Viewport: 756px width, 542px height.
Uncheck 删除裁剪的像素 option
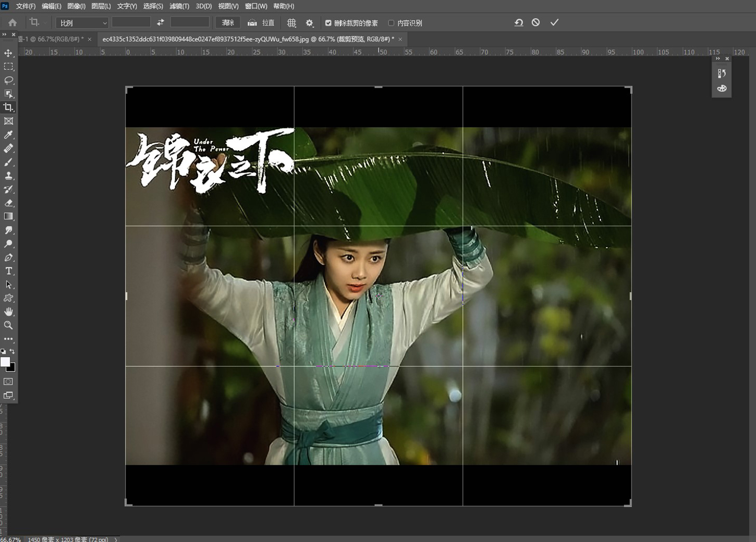click(x=328, y=22)
